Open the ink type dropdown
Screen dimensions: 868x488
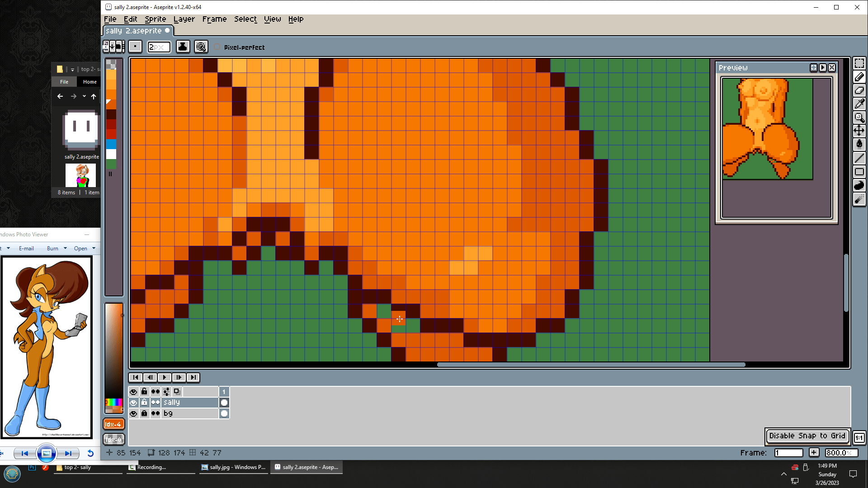[x=183, y=47]
